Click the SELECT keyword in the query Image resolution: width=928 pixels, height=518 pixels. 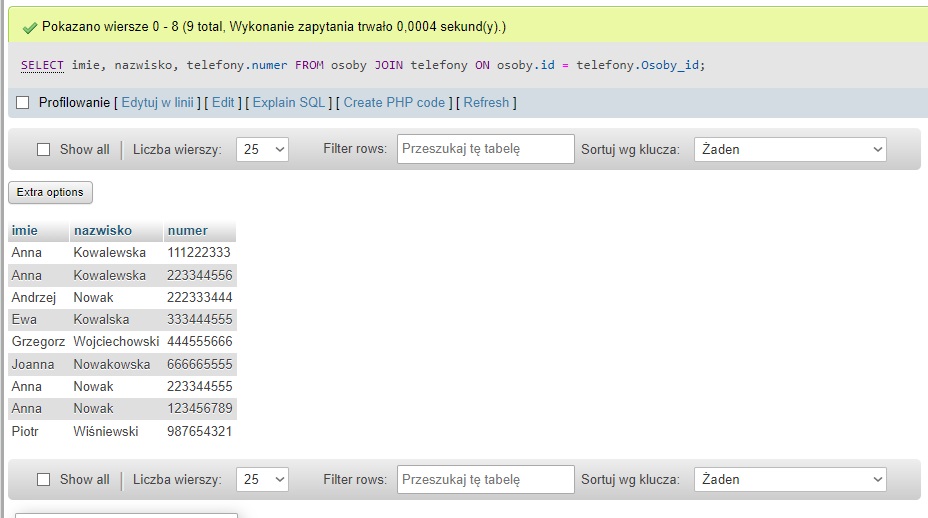42,65
